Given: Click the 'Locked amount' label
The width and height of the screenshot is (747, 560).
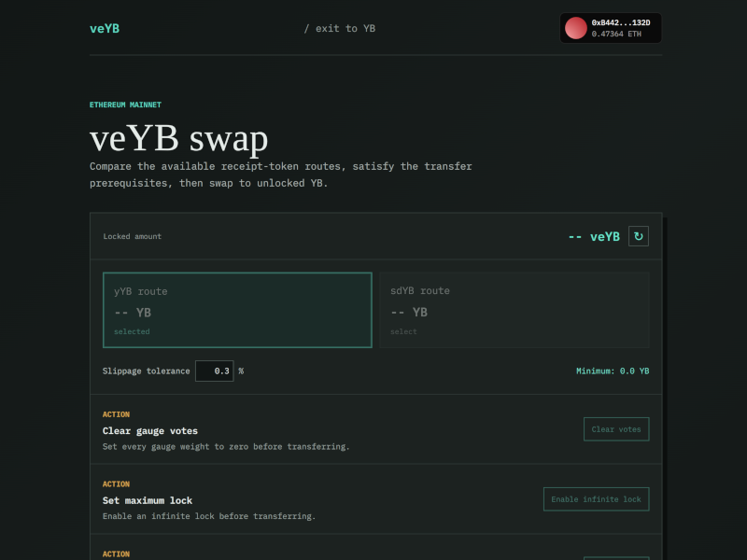Looking at the screenshot, I should pos(133,236).
